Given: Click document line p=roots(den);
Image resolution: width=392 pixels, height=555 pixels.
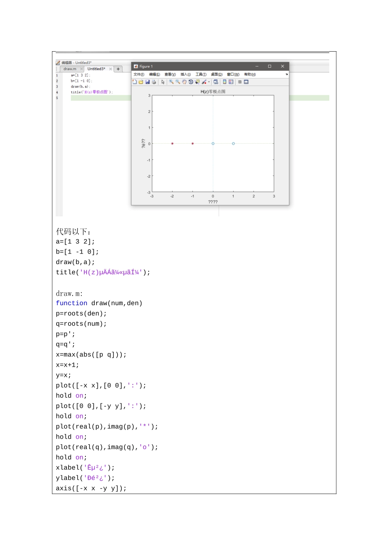Looking at the screenshot, I should [81, 313].
